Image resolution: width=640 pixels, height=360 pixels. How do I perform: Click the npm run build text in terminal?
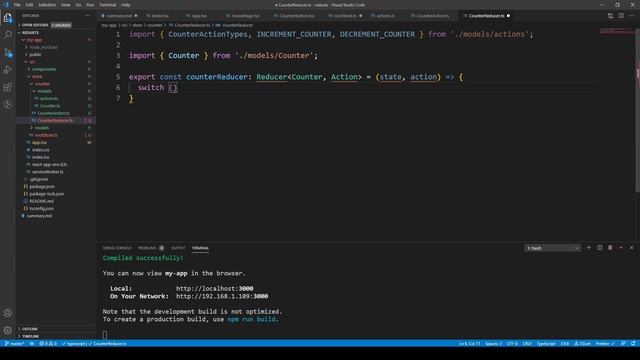click(251, 320)
